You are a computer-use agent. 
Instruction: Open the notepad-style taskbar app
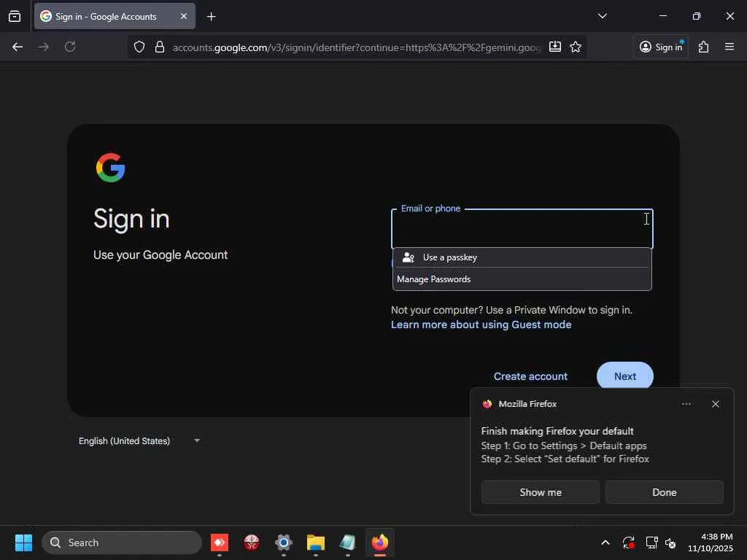(348, 542)
